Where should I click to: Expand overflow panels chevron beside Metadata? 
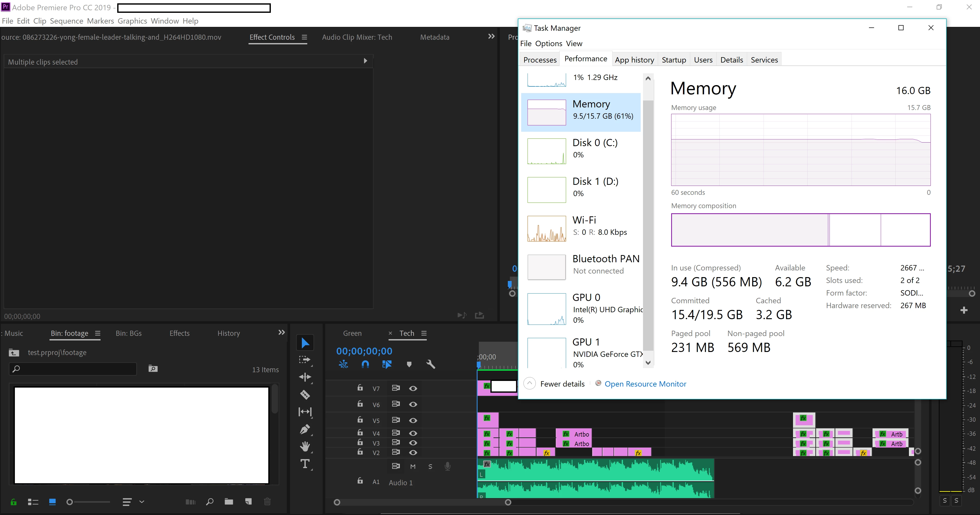pyautogui.click(x=491, y=36)
